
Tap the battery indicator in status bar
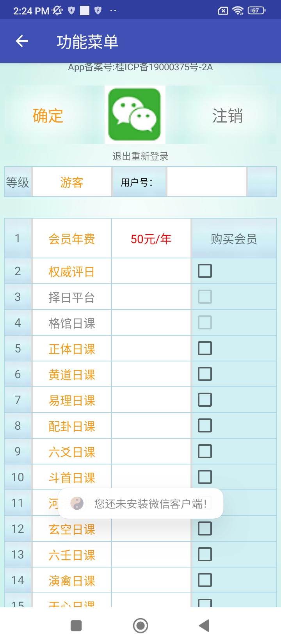(x=256, y=11)
